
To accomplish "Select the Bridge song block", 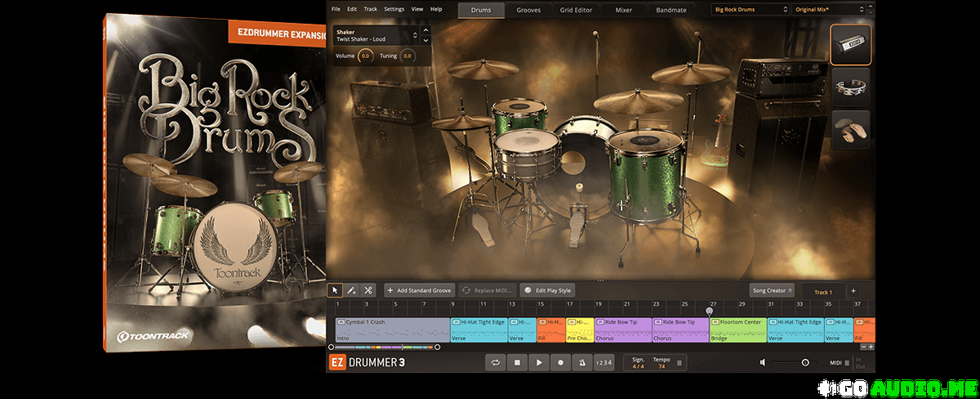I will (x=738, y=330).
